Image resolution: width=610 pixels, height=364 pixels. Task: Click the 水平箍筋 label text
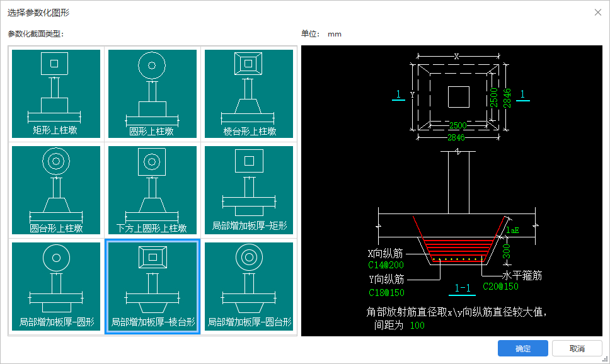(522, 275)
